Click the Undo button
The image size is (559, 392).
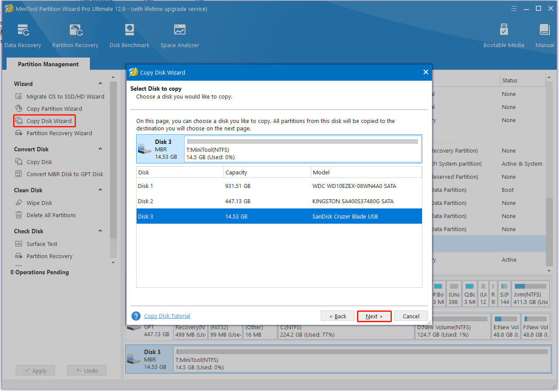[87, 371]
